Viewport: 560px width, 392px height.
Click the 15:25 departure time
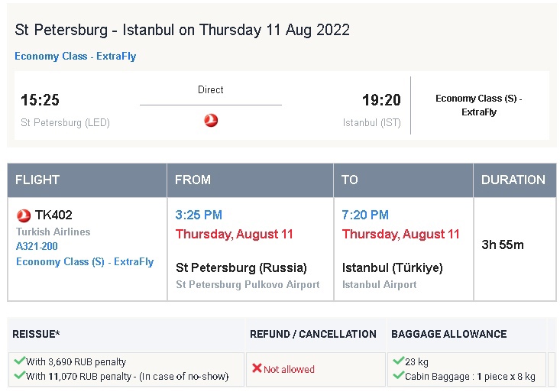40,100
